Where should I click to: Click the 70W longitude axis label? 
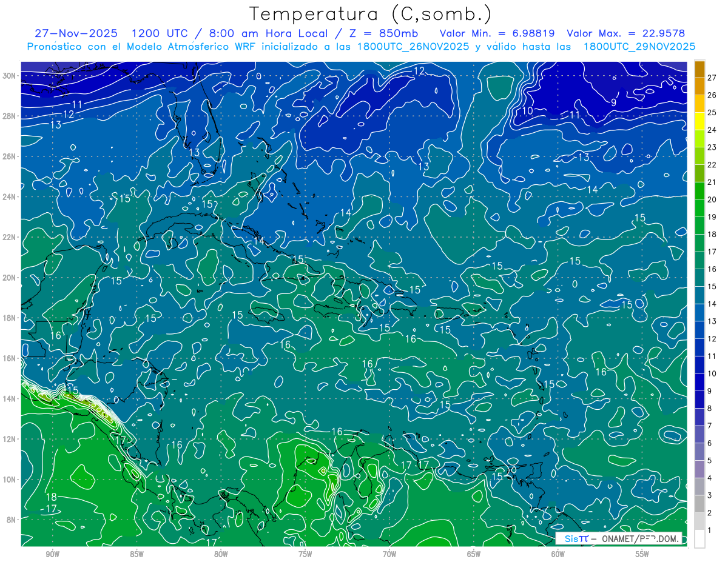[389, 554]
